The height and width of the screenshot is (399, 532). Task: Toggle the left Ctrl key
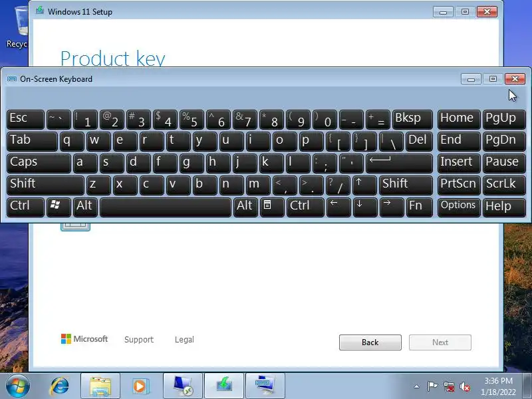pos(25,207)
